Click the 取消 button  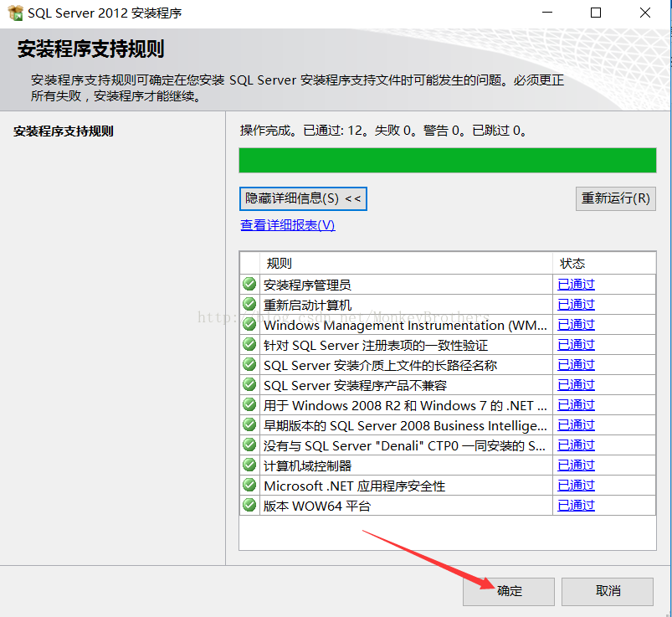tap(608, 591)
